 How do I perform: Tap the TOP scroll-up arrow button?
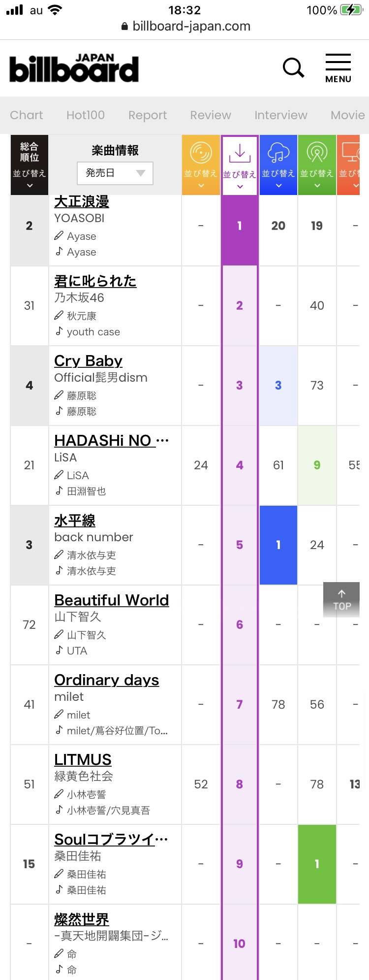pyautogui.click(x=341, y=600)
